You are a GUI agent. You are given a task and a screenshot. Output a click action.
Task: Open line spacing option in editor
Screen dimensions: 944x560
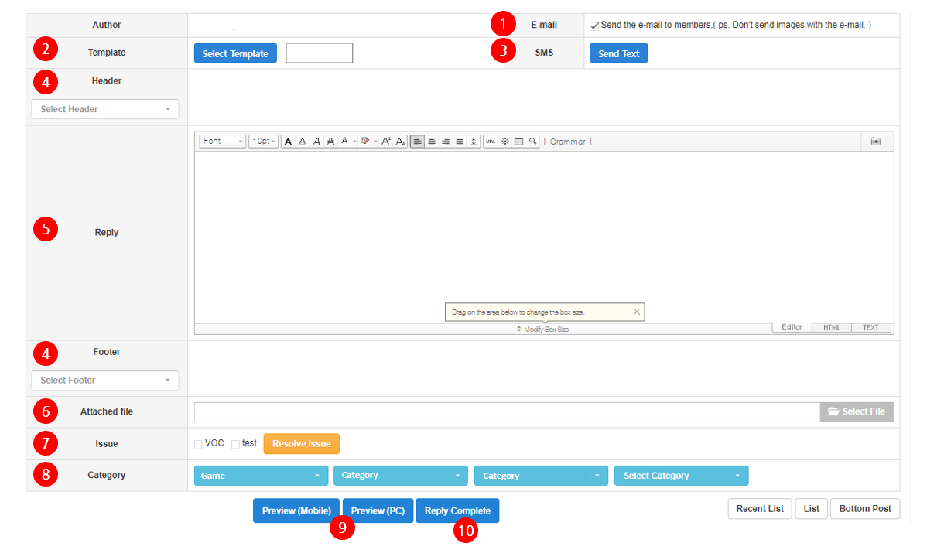(474, 142)
